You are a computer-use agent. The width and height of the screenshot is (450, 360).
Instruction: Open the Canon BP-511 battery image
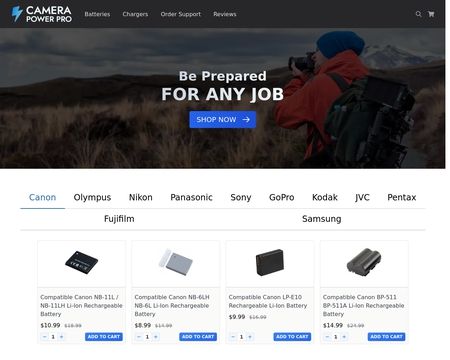tap(364, 262)
